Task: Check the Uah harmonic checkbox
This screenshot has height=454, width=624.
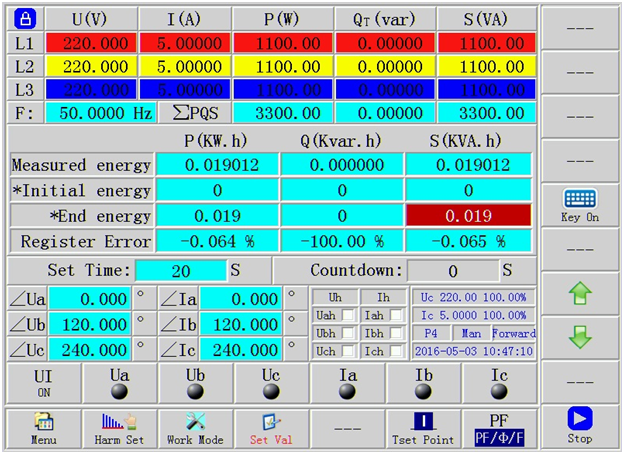Action: 348,316
